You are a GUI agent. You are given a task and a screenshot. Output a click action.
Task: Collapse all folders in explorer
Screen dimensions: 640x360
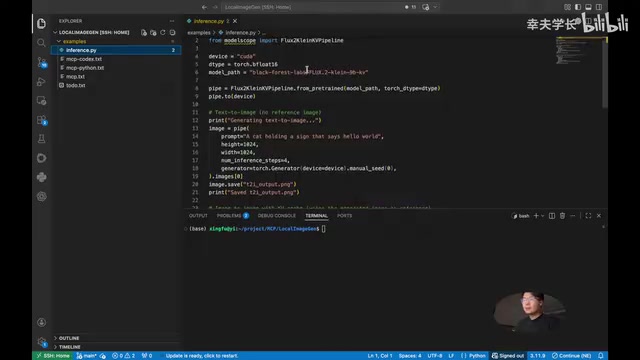(x=172, y=32)
